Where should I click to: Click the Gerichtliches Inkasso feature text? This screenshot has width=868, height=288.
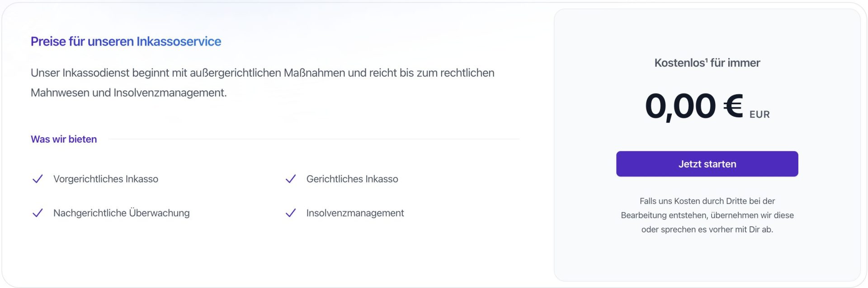pyautogui.click(x=352, y=179)
